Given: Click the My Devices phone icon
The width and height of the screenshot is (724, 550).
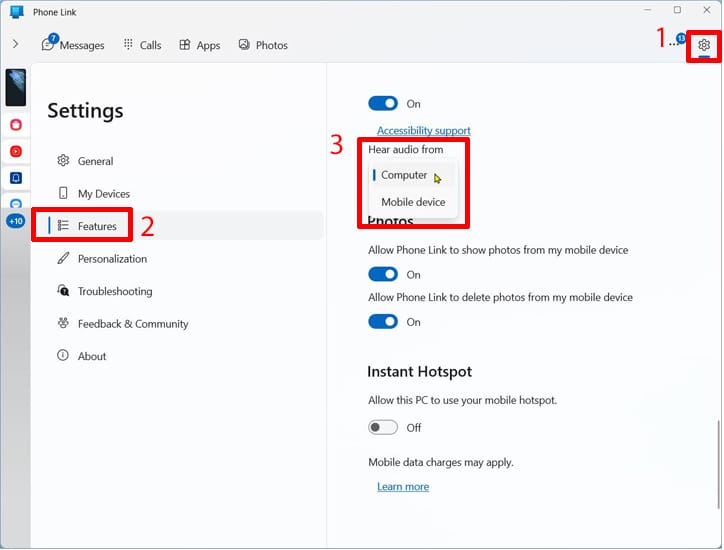Looking at the screenshot, I should 63,193.
